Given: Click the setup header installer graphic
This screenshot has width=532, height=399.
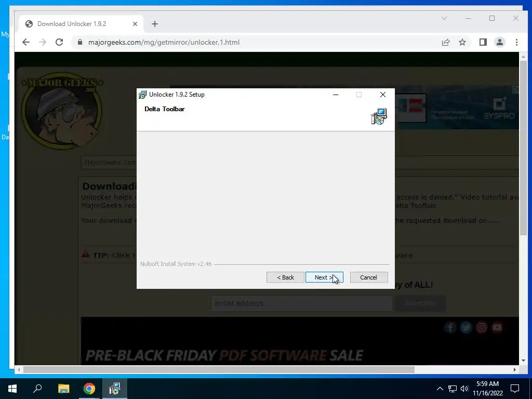Looking at the screenshot, I should coord(379,116).
